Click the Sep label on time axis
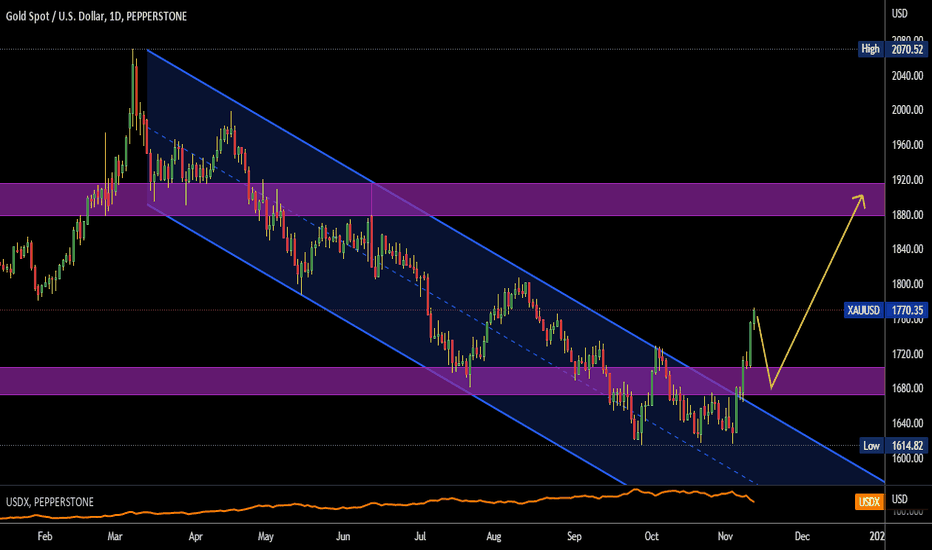Viewport: 932px width, 550px height. click(x=574, y=536)
